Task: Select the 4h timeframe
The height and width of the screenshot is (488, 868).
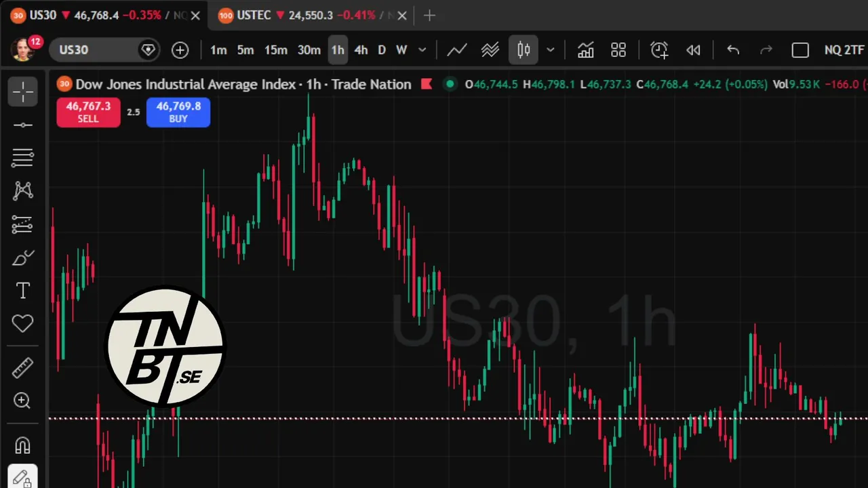Action: [361, 49]
